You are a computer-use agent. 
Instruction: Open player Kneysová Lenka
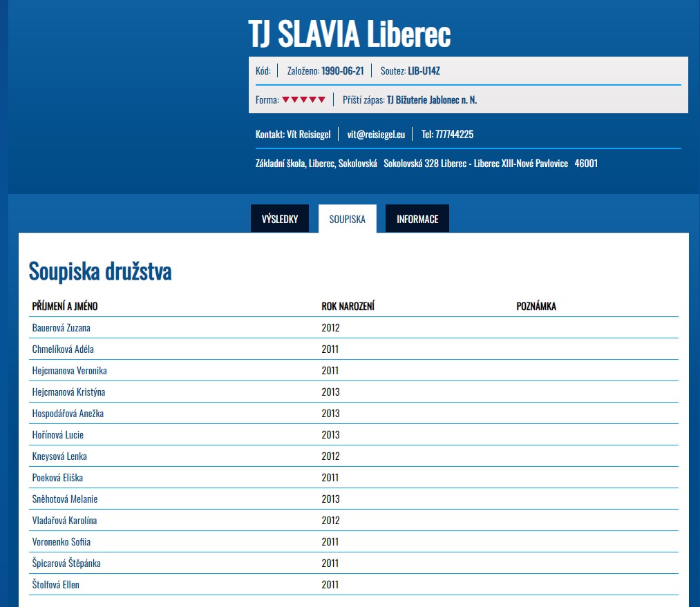[x=59, y=456]
